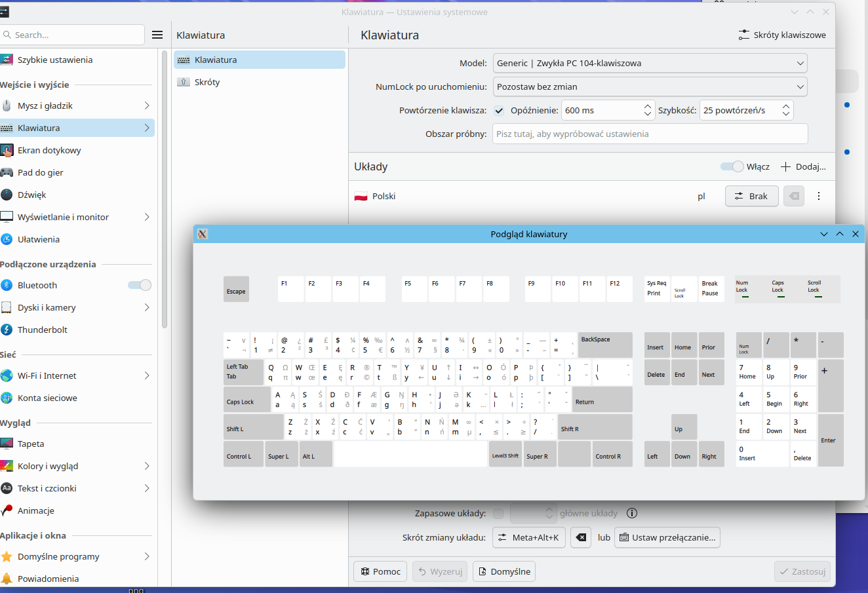Screen dimensions: 868x593
Task: Toggle the Bluetooth switch
Action: 139,285
